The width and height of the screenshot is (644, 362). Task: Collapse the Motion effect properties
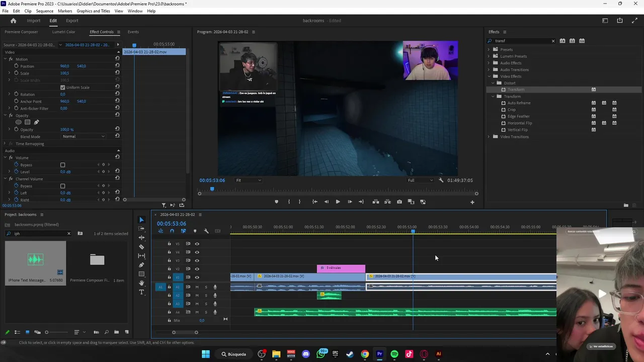[5, 59]
